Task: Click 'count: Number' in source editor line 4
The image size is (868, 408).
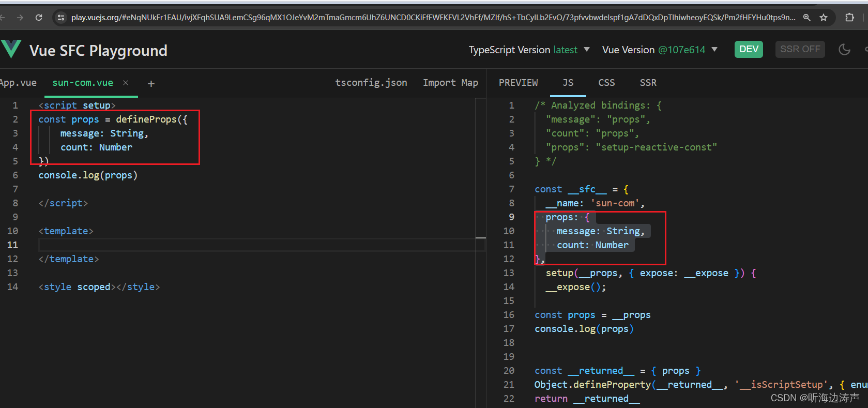Action: click(96, 147)
